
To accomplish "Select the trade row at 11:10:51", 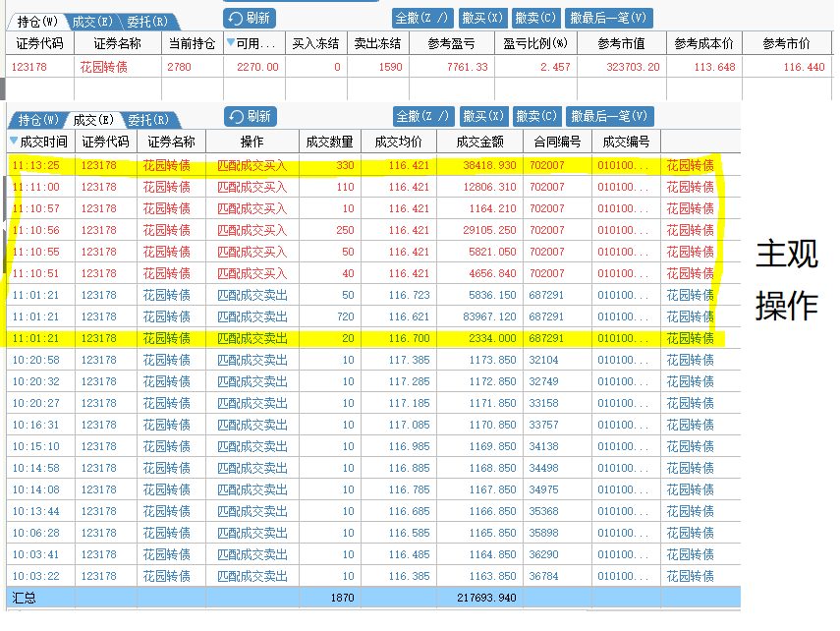I will [x=373, y=273].
